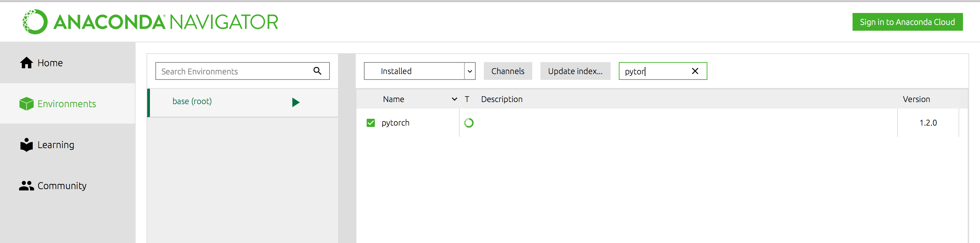Click the pytorch package type circle icon
The height and width of the screenshot is (243, 980).
click(469, 123)
